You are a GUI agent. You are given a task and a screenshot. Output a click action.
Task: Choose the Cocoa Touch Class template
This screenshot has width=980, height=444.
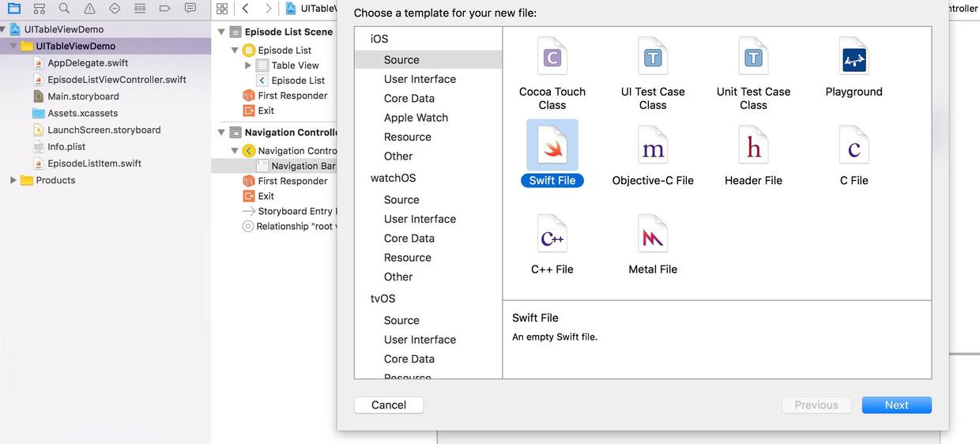click(x=552, y=74)
